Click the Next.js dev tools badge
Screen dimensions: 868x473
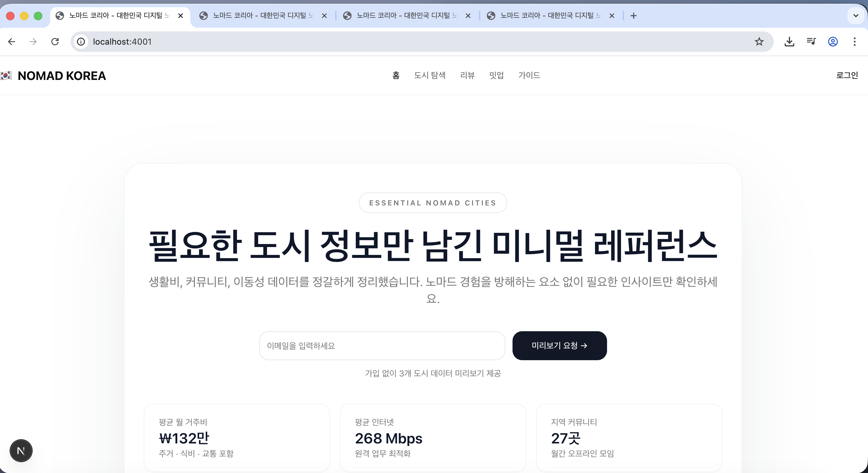(x=21, y=450)
